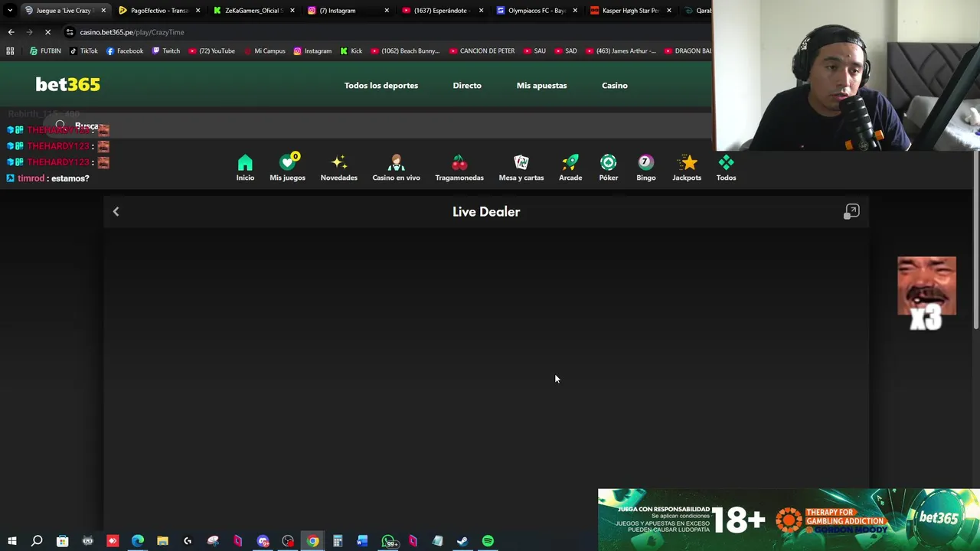Stop the page loading in Chrome
Screen dimensions: 980x551
(47, 32)
